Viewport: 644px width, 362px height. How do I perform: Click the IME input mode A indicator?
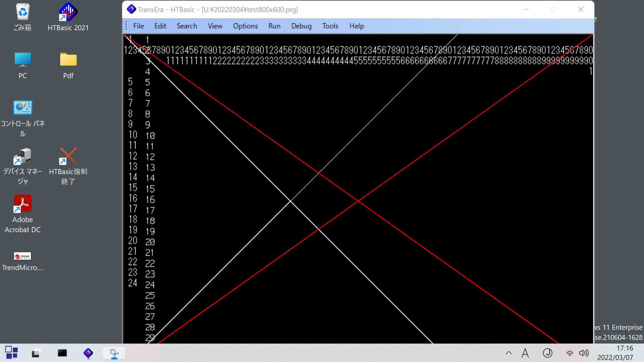tap(525, 353)
